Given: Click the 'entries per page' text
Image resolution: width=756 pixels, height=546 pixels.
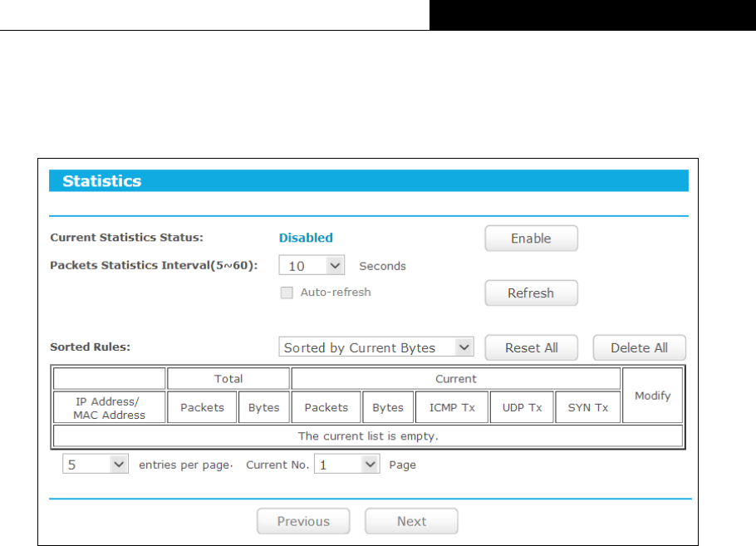Looking at the screenshot, I should click(x=184, y=465).
